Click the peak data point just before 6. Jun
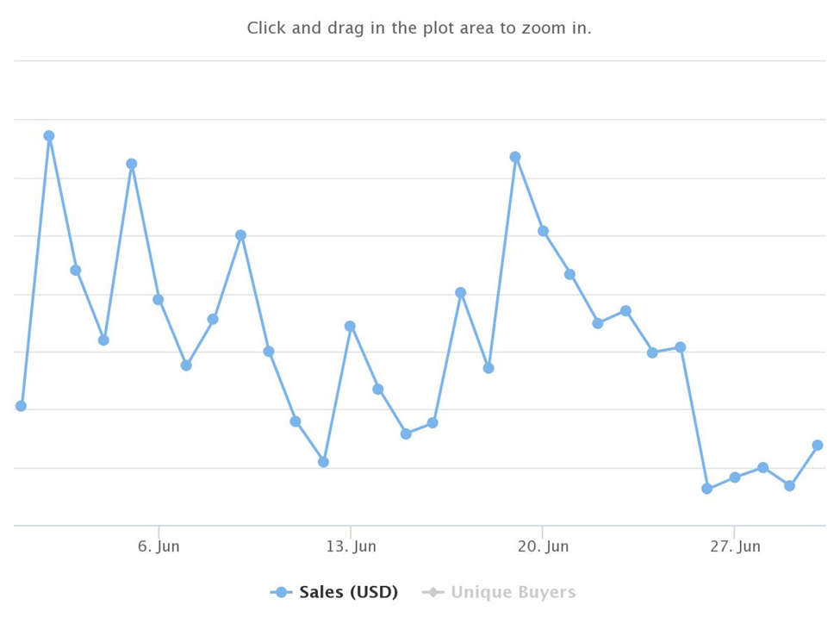 (132, 164)
